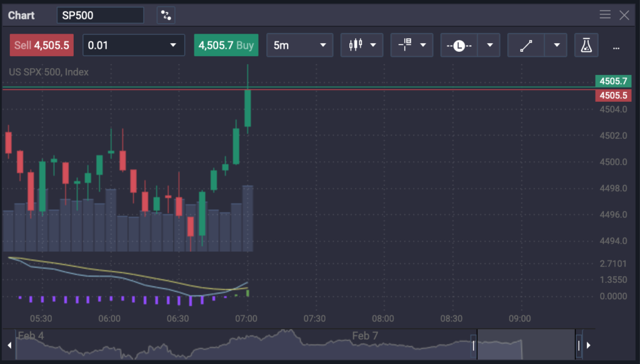This screenshot has height=364, width=640.
Task: Open the 5m timeframe dropdown
Action: (300, 44)
